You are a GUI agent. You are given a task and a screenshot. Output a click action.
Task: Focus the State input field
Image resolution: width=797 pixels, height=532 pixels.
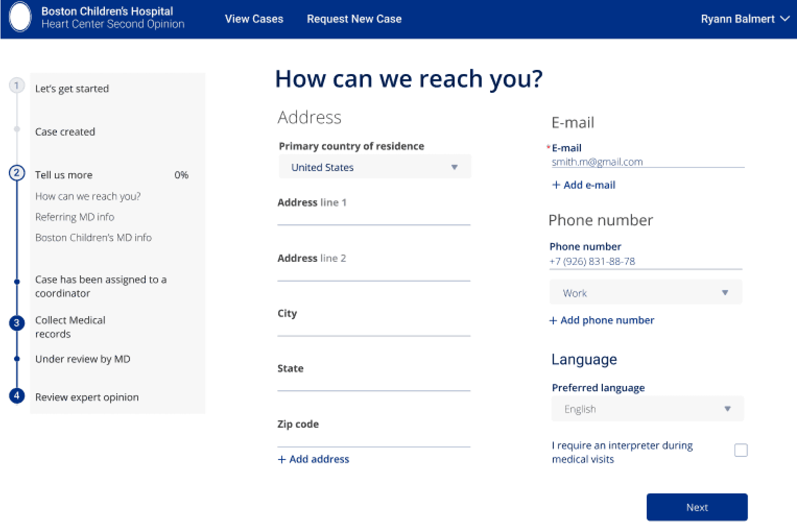(x=374, y=383)
